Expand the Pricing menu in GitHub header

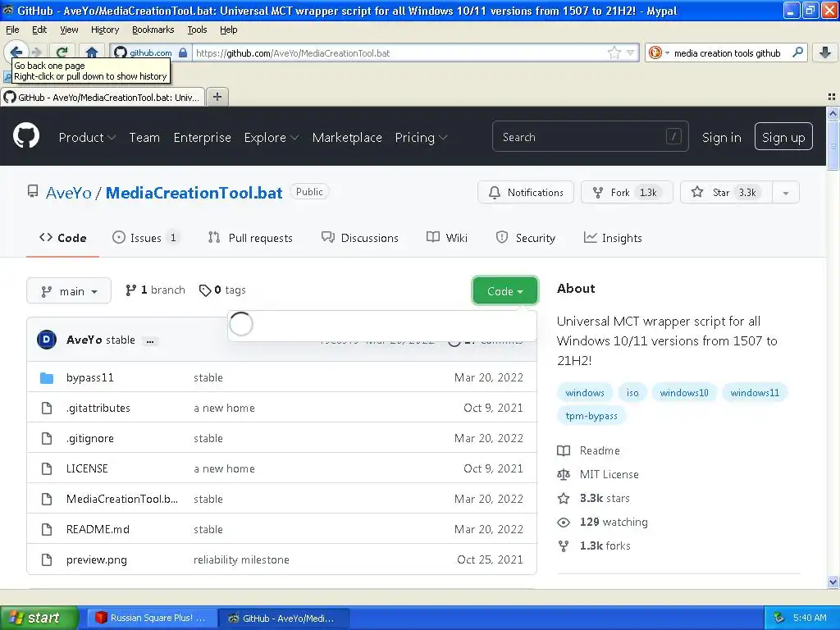click(x=421, y=138)
